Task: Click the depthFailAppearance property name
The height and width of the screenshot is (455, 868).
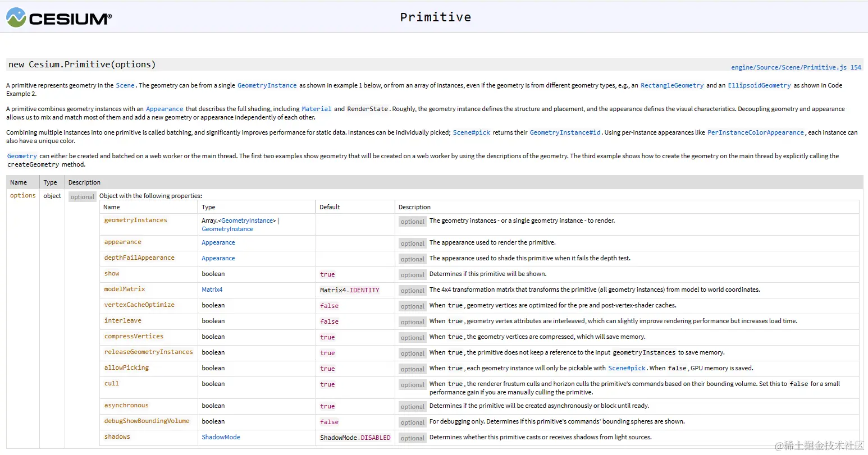Action: pos(139,258)
